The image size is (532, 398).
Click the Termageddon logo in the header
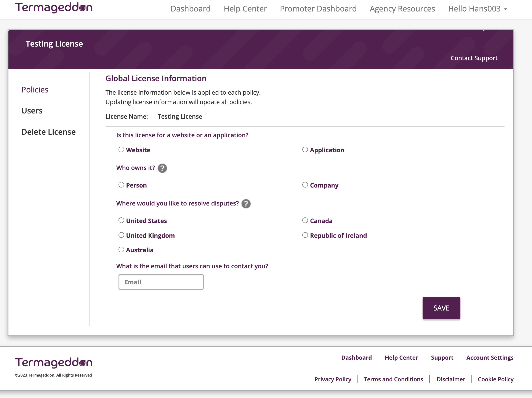tap(54, 7)
